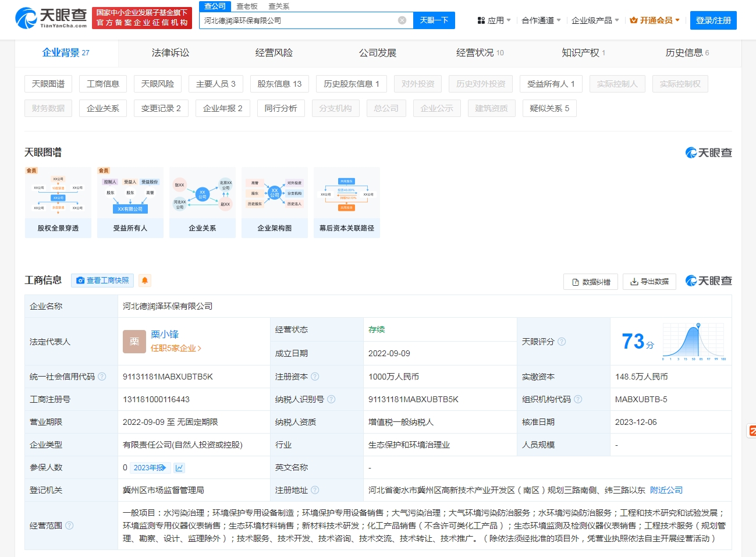Click the 附近公司 link
Image resolution: width=756 pixels, height=557 pixels.
coord(666,490)
